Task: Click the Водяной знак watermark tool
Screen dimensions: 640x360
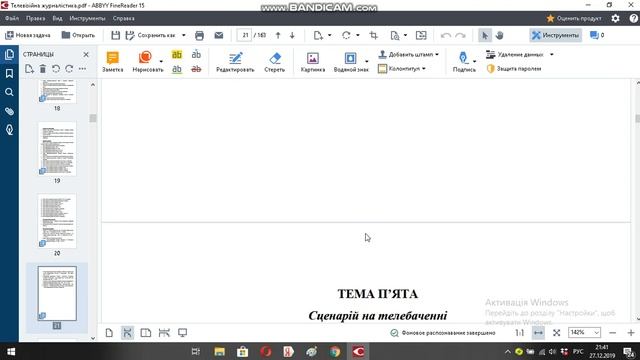Action: [x=350, y=62]
